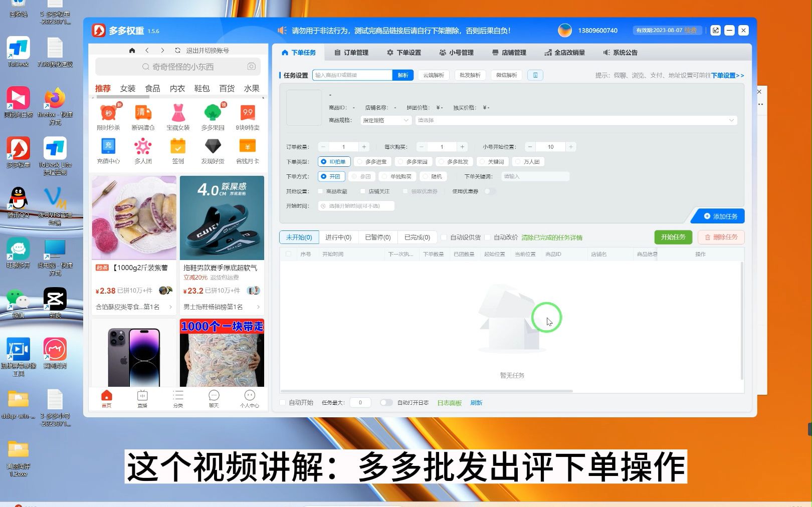Select the 随机 order method
Image resolution: width=812 pixels, height=507 pixels.
click(x=433, y=176)
